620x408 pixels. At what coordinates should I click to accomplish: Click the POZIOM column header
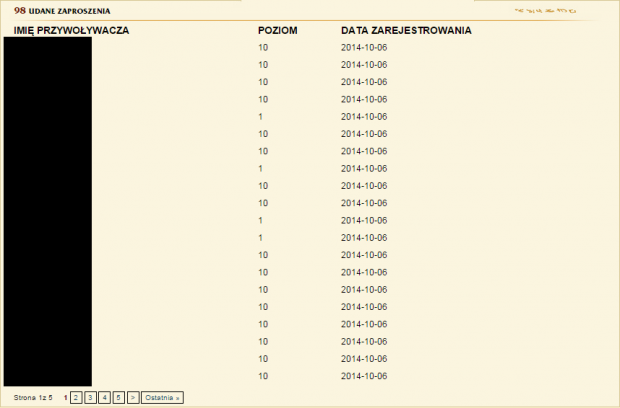[278, 30]
